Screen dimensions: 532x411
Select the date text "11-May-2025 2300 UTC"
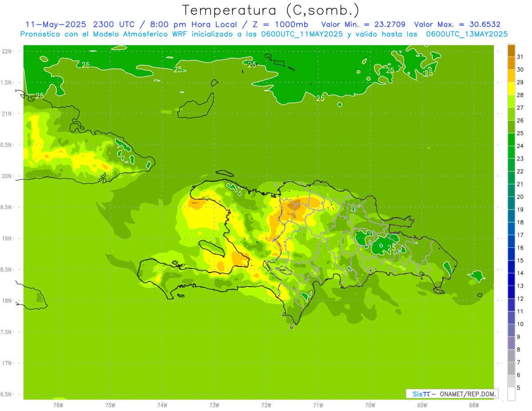(81, 24)
